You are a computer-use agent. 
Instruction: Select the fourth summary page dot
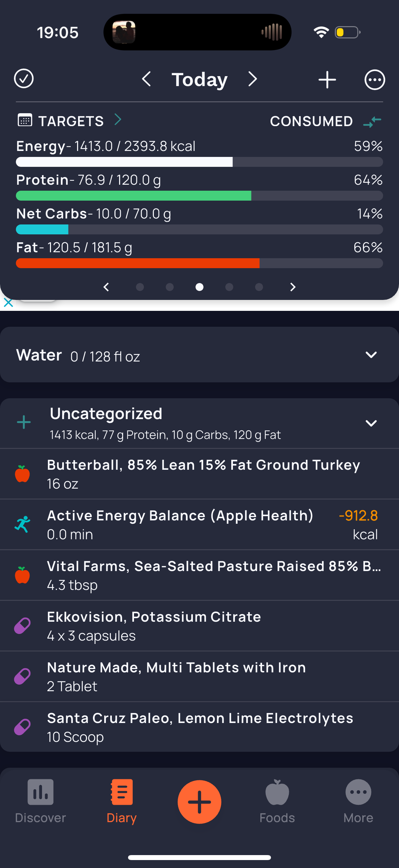229,287
